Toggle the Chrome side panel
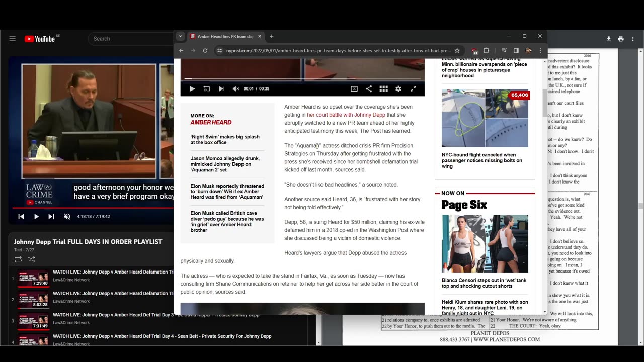Image resolution: width=644 pixels, height=362 pixels. click(516, 50)
